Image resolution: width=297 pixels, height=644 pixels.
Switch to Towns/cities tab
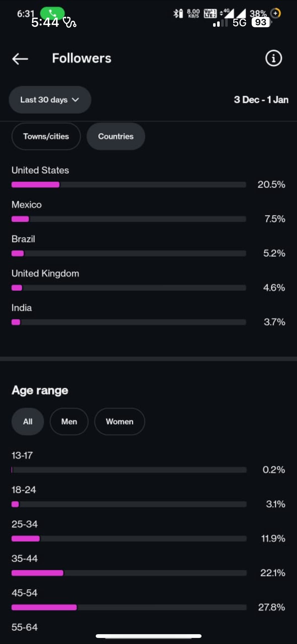46,136
